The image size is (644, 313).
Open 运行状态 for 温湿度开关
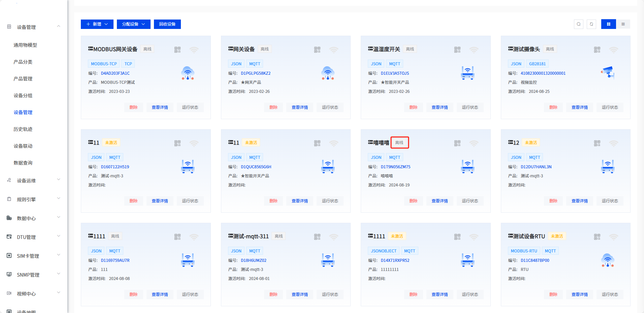coord(470,107)
